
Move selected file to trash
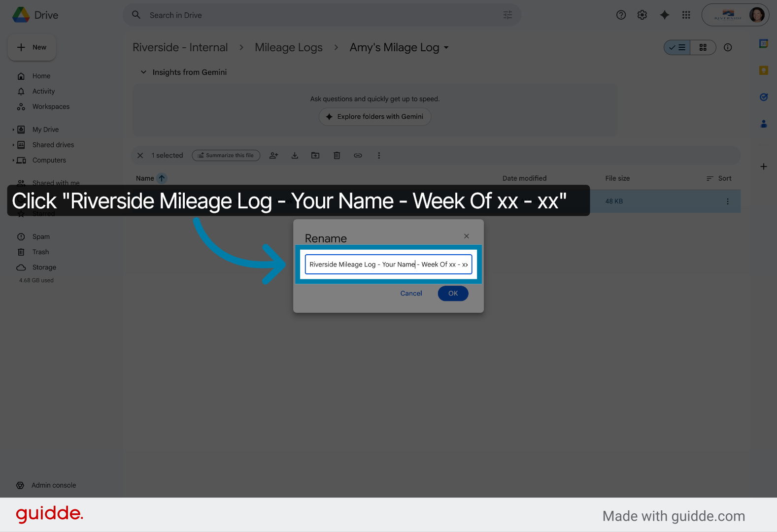337,155
